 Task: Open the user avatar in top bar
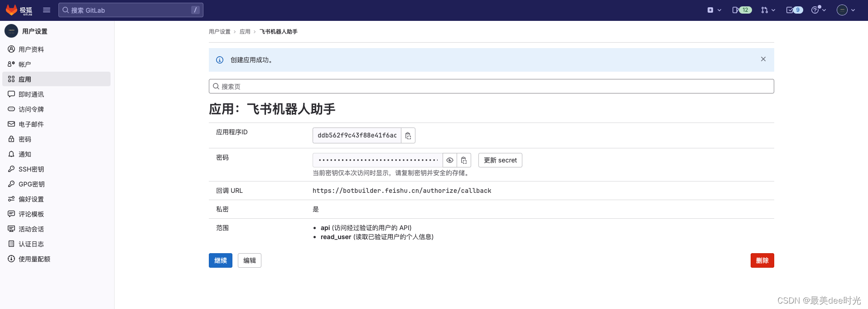tap(842, 10)
